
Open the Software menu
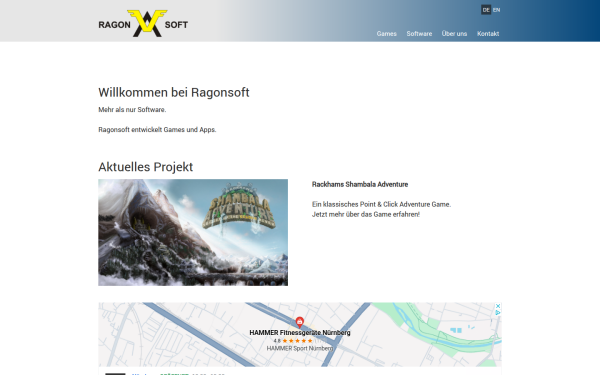tap(419, 34)
